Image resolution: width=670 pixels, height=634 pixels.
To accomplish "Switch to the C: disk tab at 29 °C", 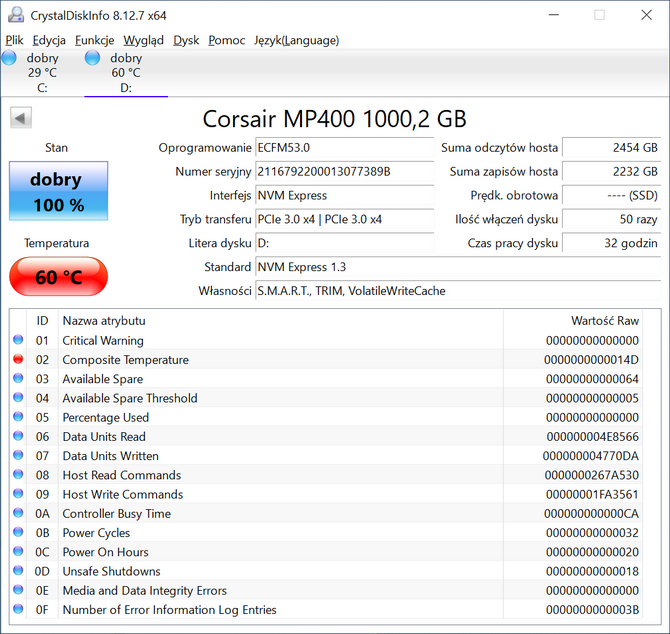I will click(x=42, y=73).
